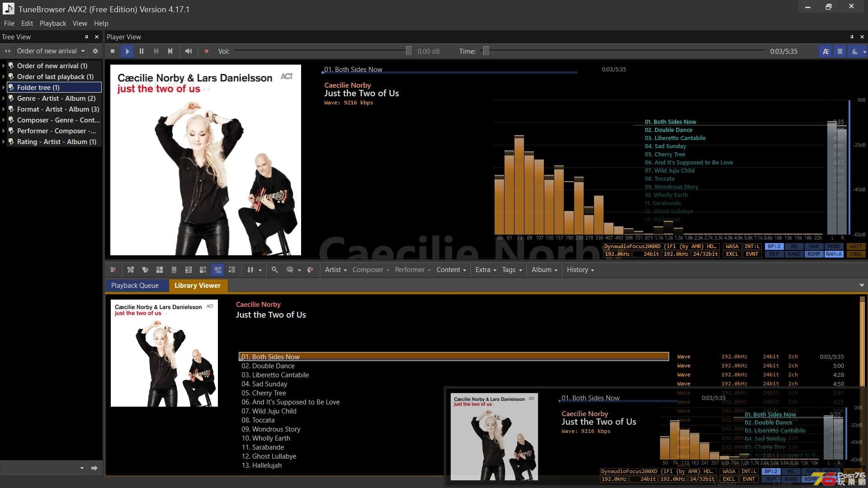This screenshot has height=488, width=868.
Task: Open the Album dropdown
Action: 544,270
